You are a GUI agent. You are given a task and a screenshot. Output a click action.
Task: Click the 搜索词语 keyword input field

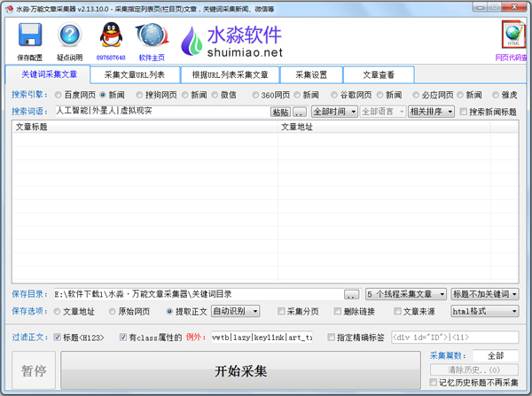[162, 112]
